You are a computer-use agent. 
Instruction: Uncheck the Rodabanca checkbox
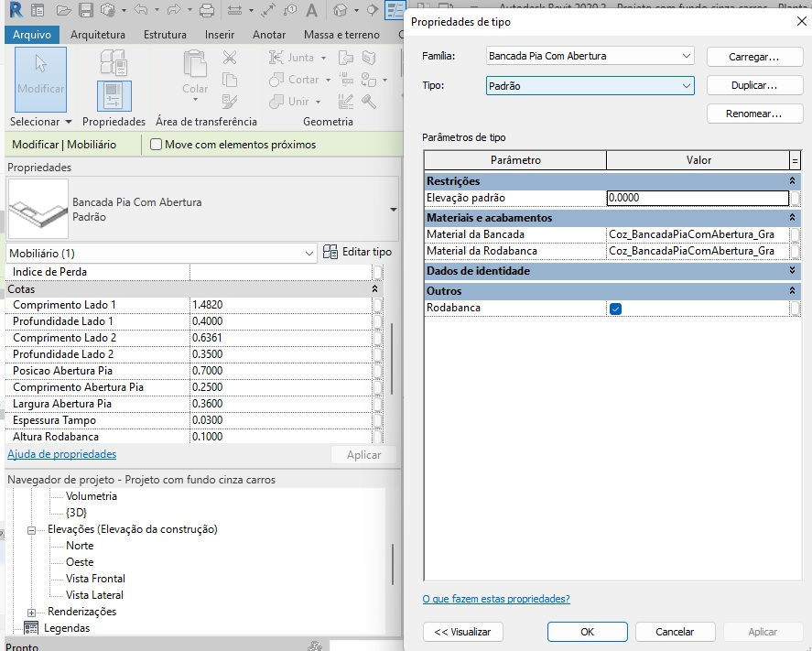(x=614, y=309)
